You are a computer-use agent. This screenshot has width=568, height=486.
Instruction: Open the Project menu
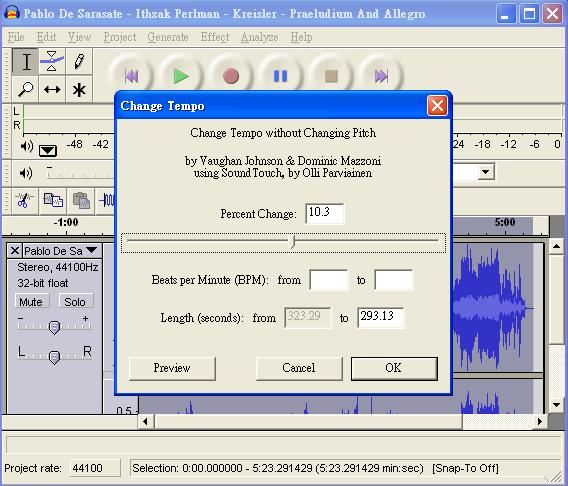pyautogui.click(x=120, y=37)
